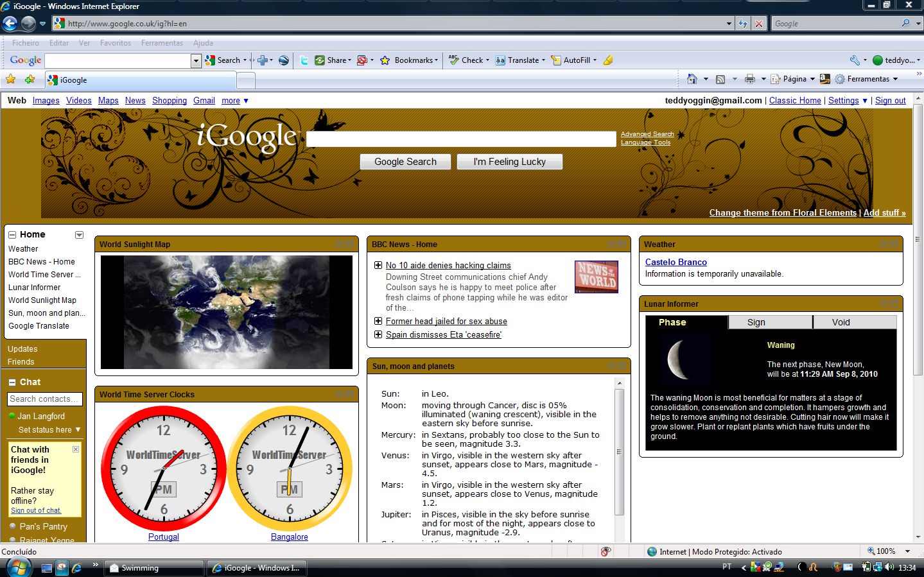The image size is (924, 577).
Task: Open the Página menu dropdown
Action: coord(812,79)
